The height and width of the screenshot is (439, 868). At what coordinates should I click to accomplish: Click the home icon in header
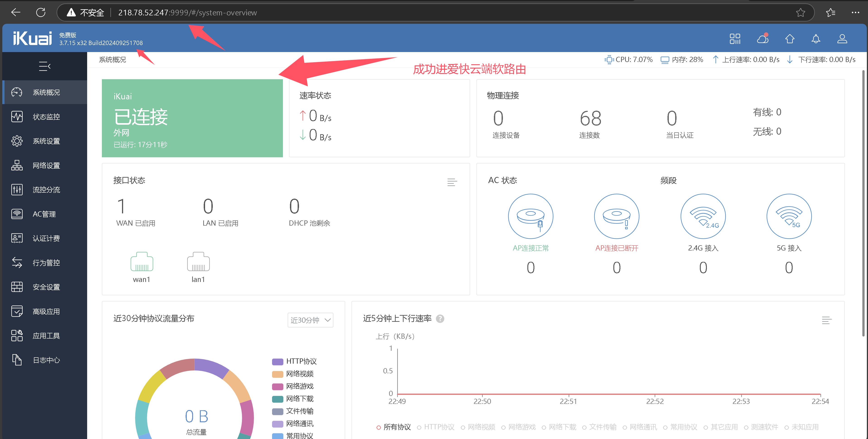point(790,39)
